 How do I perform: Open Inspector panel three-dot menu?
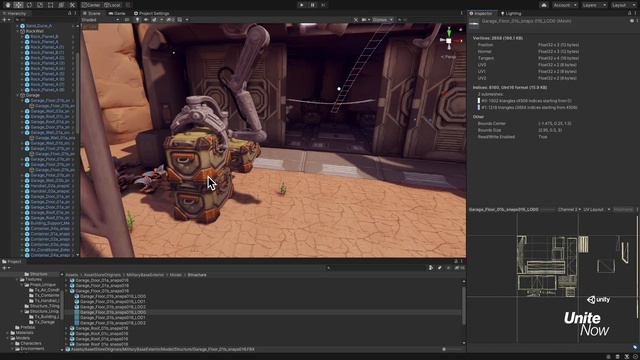636,13
